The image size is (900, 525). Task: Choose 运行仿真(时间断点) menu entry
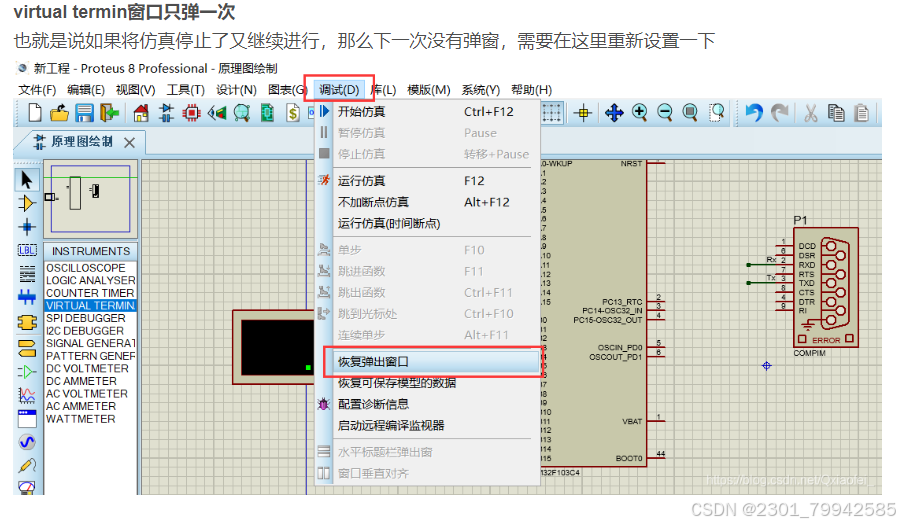[428, 223]
